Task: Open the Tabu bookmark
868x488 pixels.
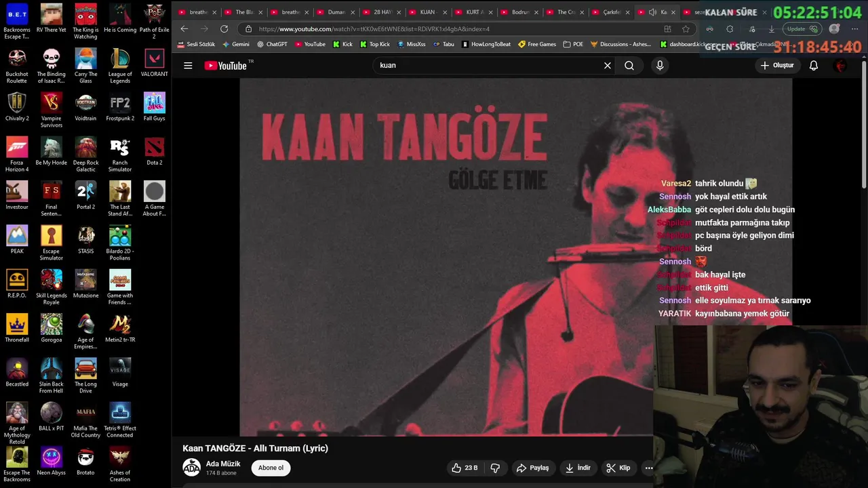Action: 443,44
